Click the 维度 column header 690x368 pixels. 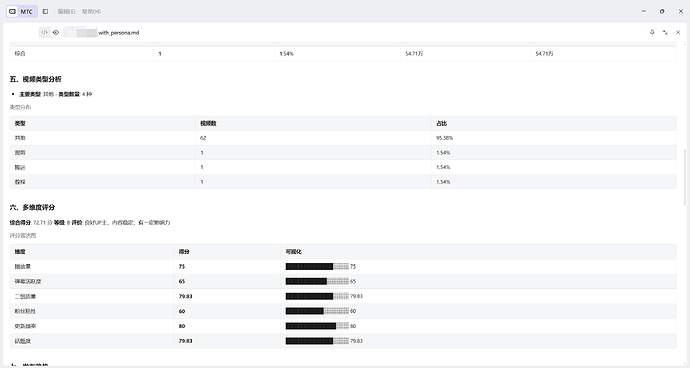tap(20, 252)
